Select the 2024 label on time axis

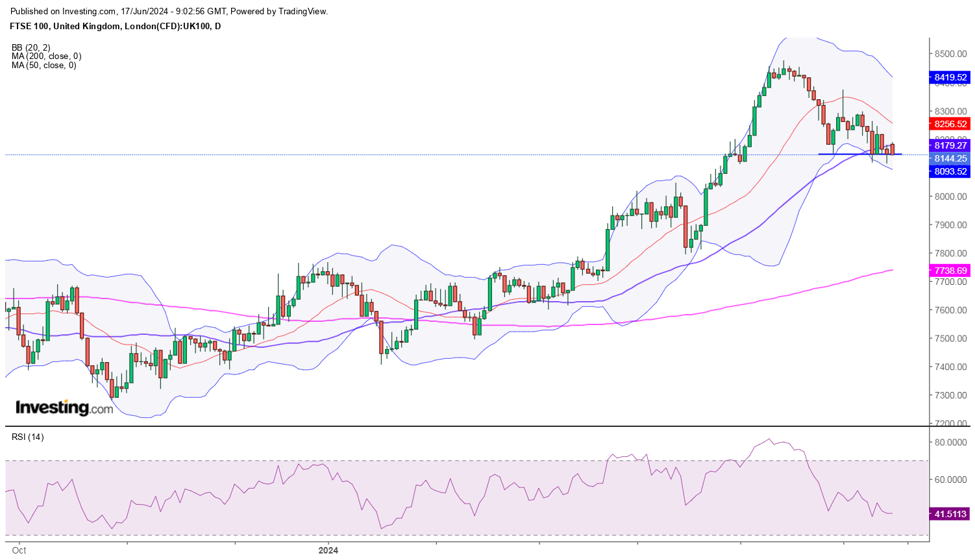click(328, 550)
